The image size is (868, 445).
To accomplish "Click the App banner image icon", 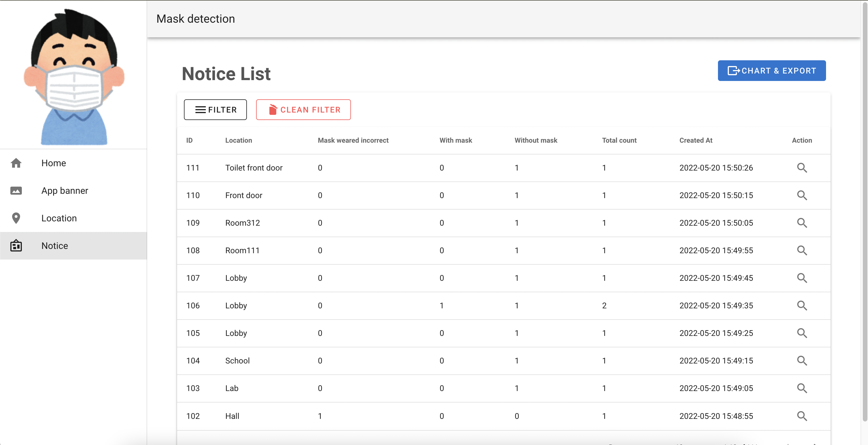I will point(16,191).
